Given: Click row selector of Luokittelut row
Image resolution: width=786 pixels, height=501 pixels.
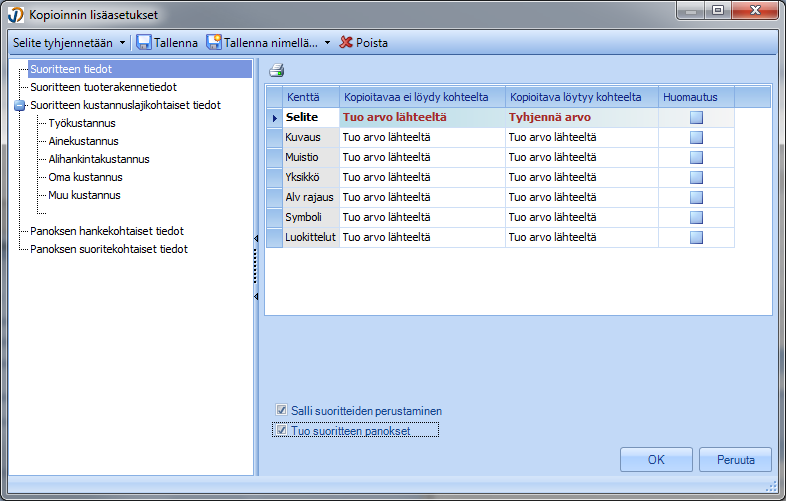Looking at the screenshot, I should coord(275,238).
